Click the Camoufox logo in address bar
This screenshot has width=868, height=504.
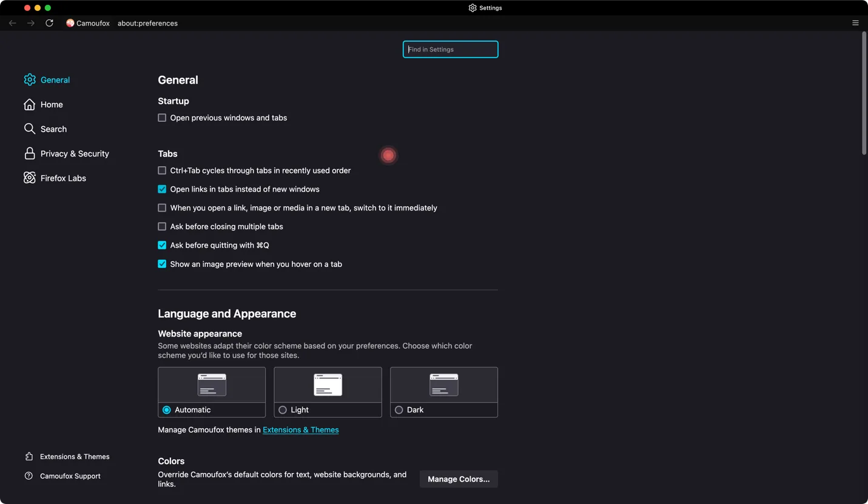(x=70, y=23)
